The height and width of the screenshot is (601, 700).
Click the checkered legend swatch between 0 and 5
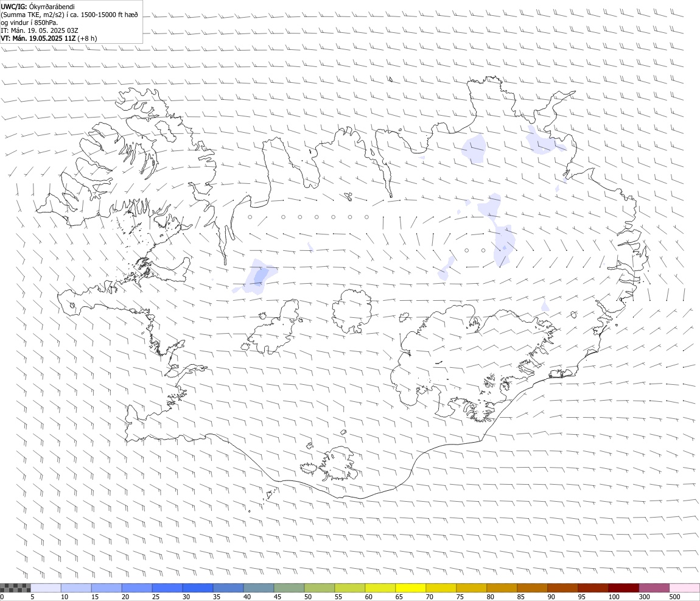point(15,588)
